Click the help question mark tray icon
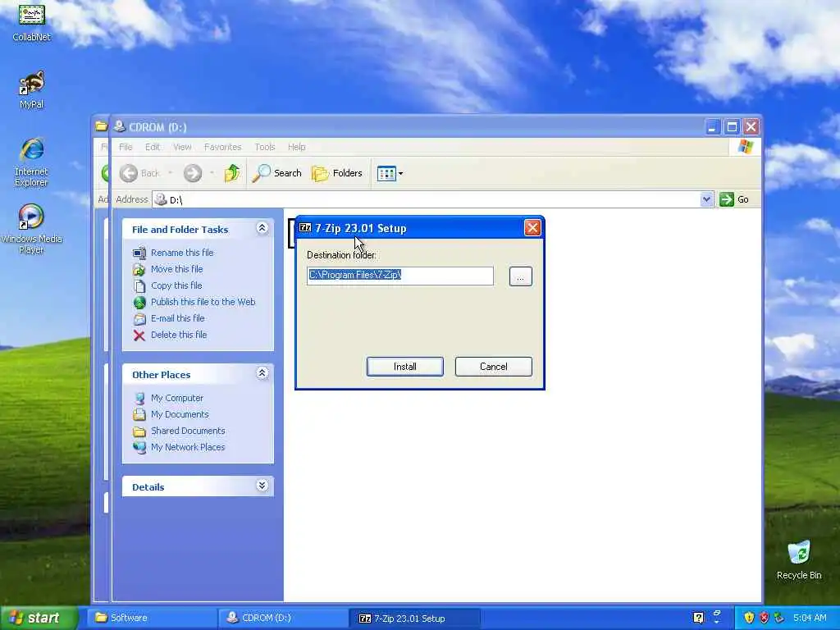The height and width of the screenshot is (630, 840). (698, 619)
